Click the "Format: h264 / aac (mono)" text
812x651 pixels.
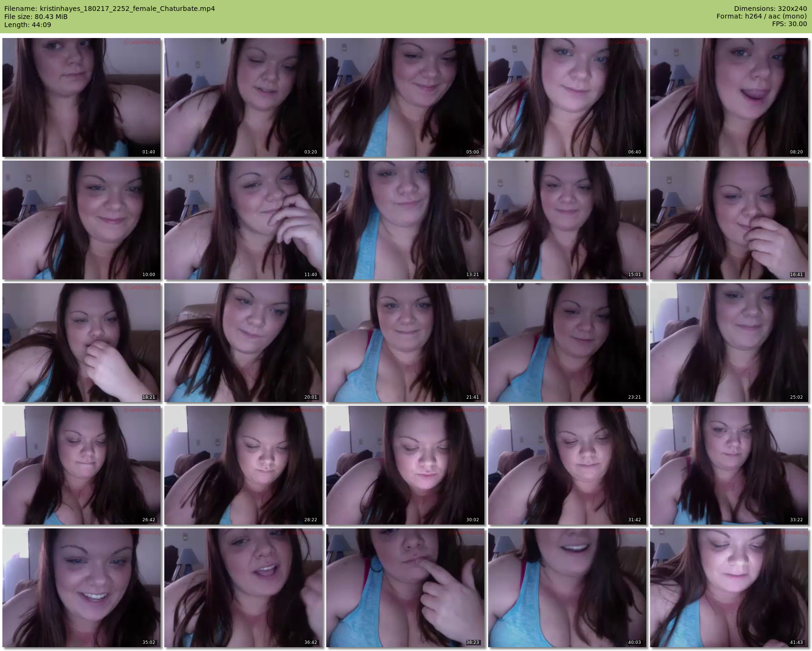click(x=762, y=17)
